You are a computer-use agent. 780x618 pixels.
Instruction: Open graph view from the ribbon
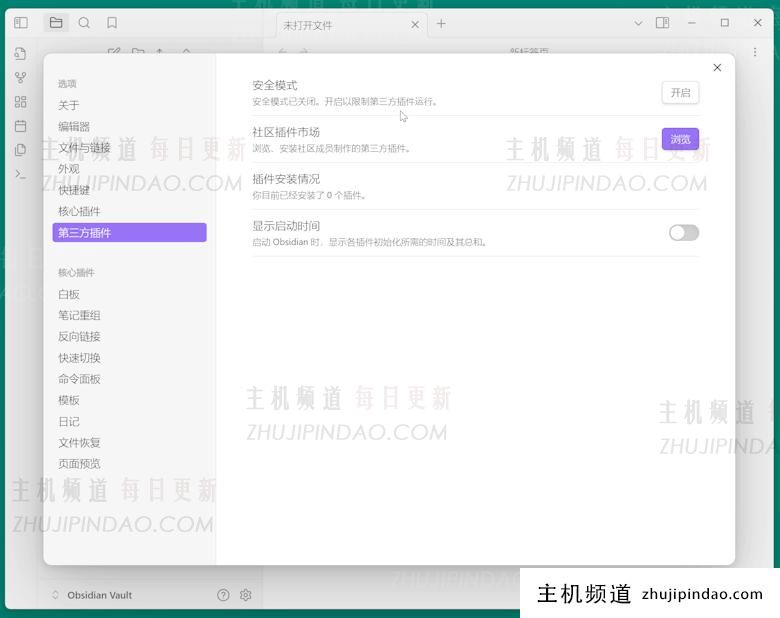pos(20,78)
